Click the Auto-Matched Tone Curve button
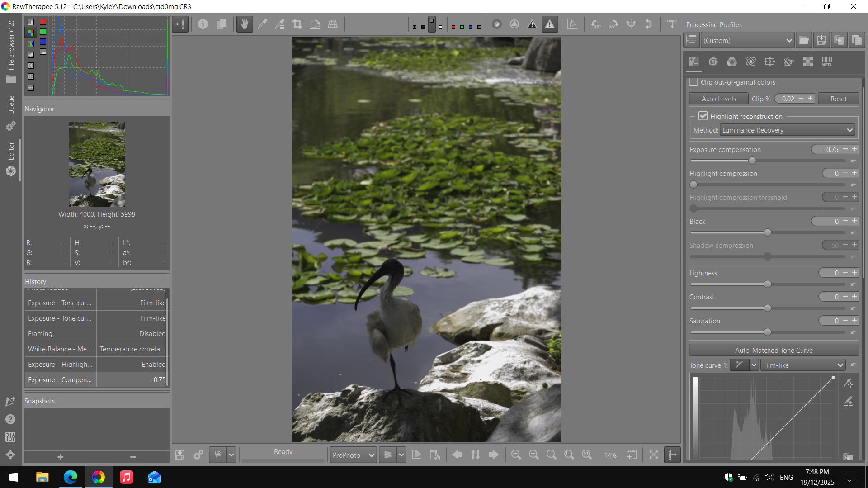Viewport: 868px width, 488px height. coord(774,350)
